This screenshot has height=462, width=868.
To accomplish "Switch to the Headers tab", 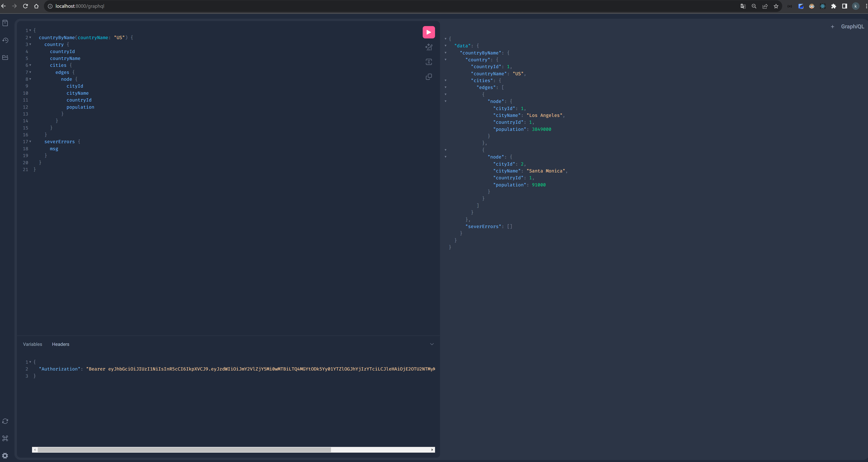I will tap(60, 344).
